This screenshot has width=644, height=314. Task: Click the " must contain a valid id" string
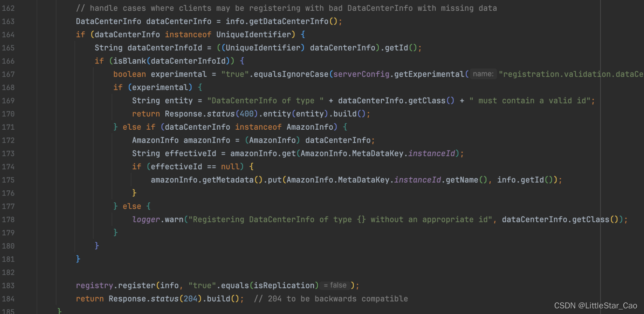[529, 101]
